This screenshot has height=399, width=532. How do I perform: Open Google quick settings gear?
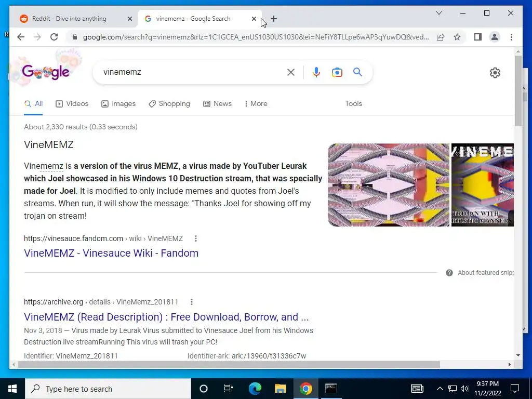(x=495, y=73)
